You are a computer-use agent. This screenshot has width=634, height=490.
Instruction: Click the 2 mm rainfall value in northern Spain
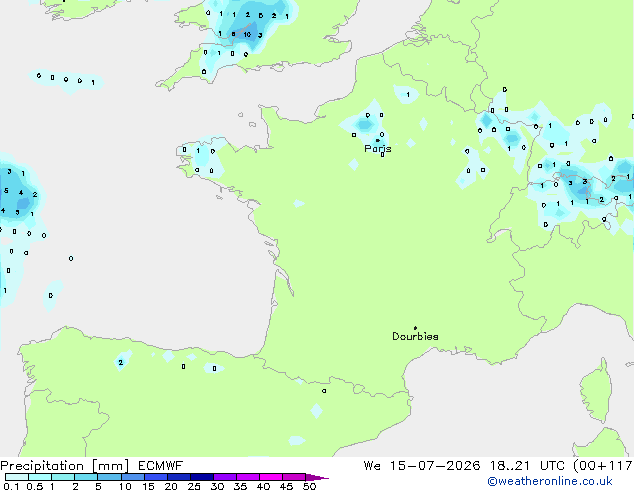(x=120, y=363)
